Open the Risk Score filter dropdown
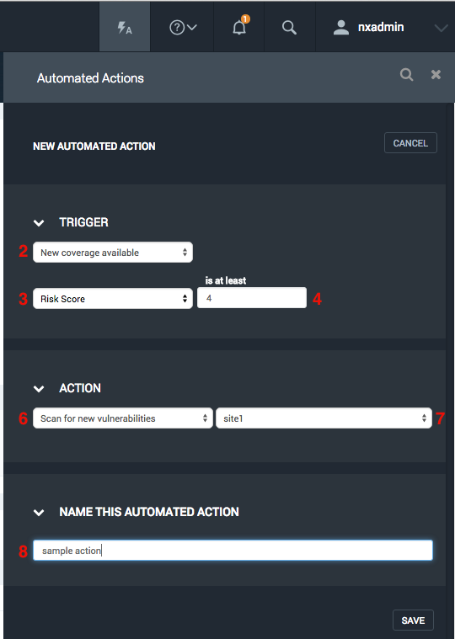The image size is (455, 639). point(113,299)
